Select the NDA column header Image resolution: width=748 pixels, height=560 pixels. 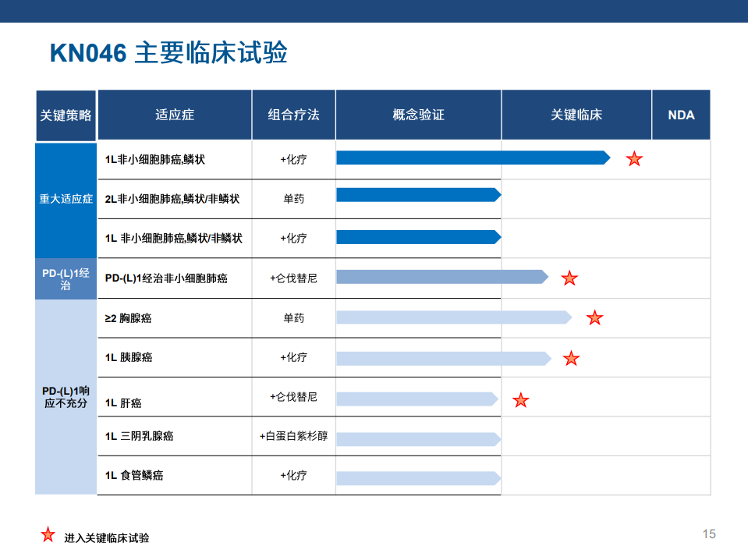tap(681, 115)
